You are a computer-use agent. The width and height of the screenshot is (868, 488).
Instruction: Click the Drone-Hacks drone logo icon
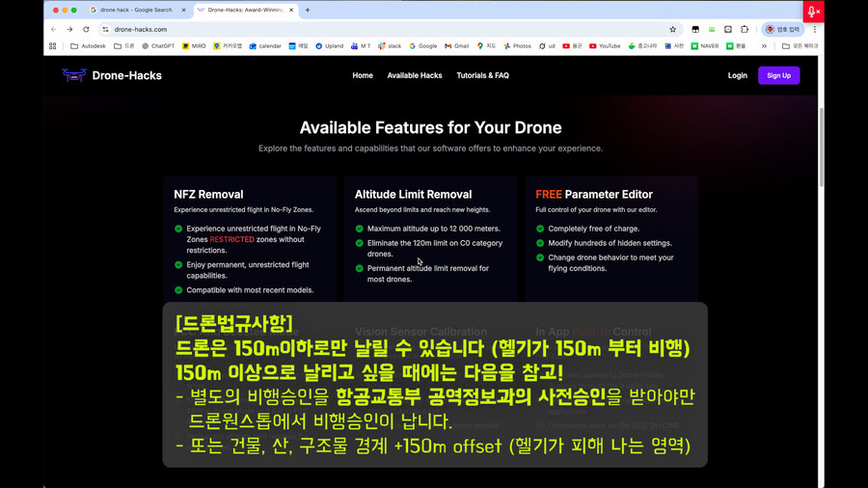tap(74, 75)
